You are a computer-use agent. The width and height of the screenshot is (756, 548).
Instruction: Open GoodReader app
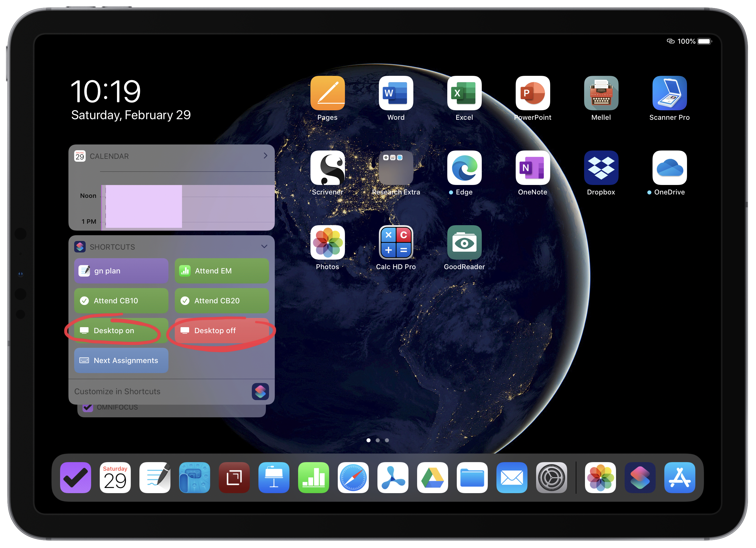[464, 242]
